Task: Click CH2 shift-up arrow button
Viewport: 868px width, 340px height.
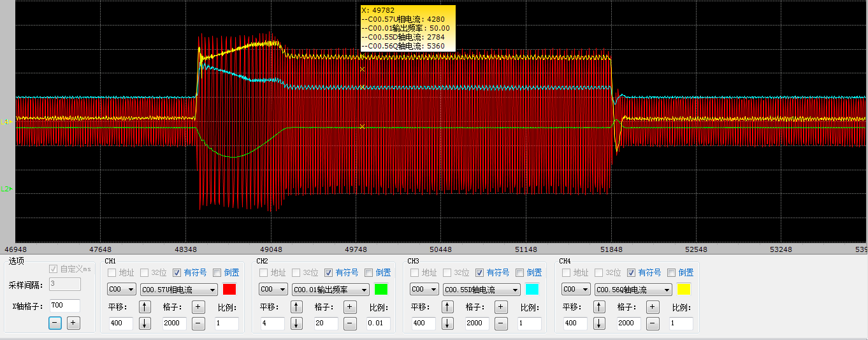Action: point(297,307)
